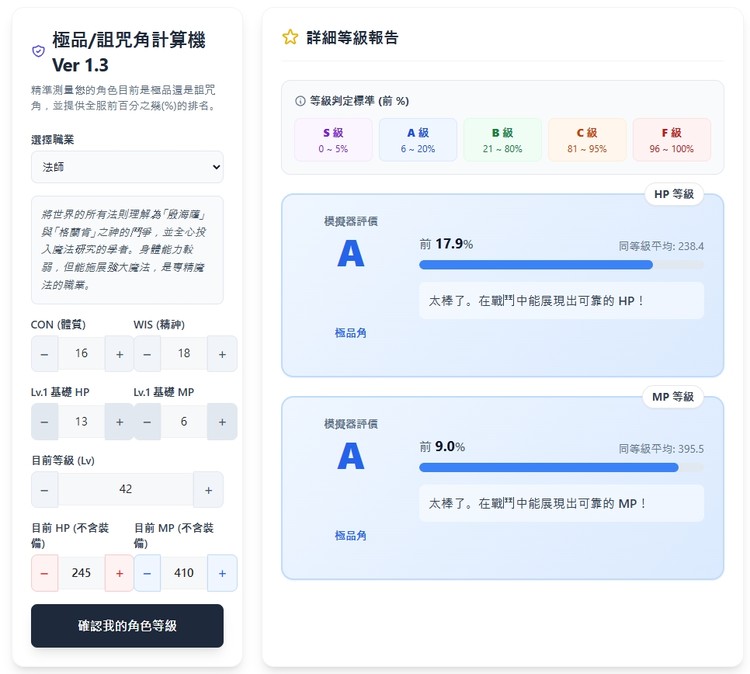Increase Lv.1 基礎 HP with plus
The image size is (750, 674).
click(120, 422)
